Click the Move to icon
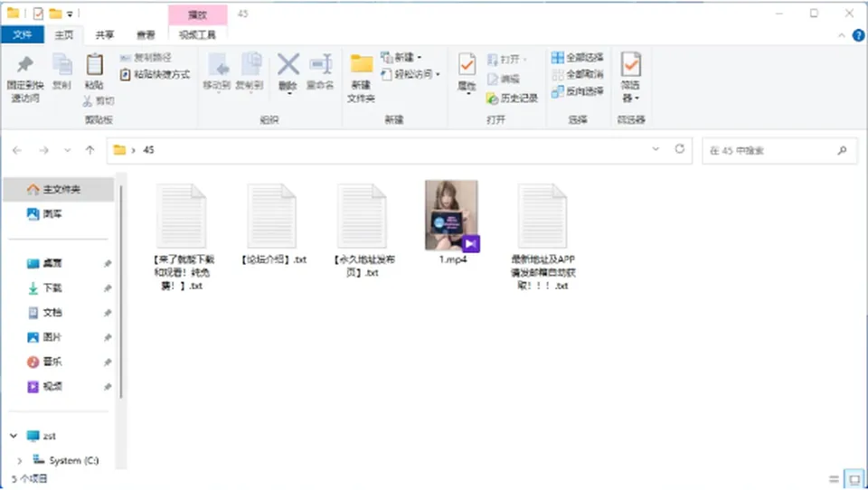 [x=218, y=65]
